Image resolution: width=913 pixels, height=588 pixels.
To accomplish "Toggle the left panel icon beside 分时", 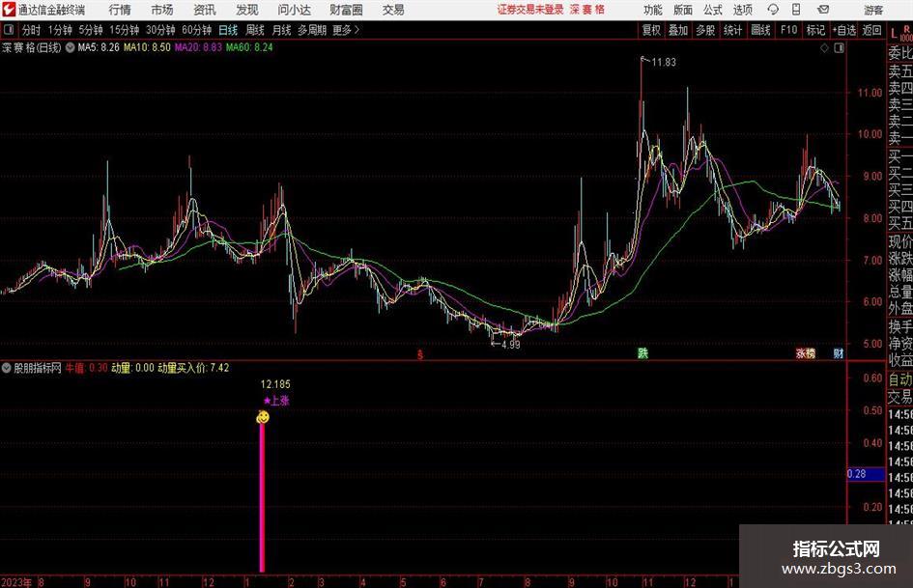I will point(9,30).
